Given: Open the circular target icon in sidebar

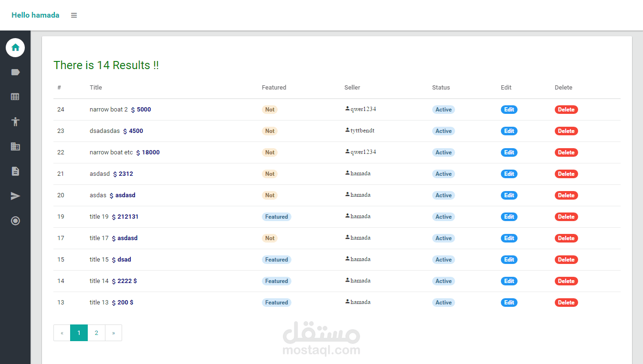Looking at the screenshot, I should coord(15,221).
